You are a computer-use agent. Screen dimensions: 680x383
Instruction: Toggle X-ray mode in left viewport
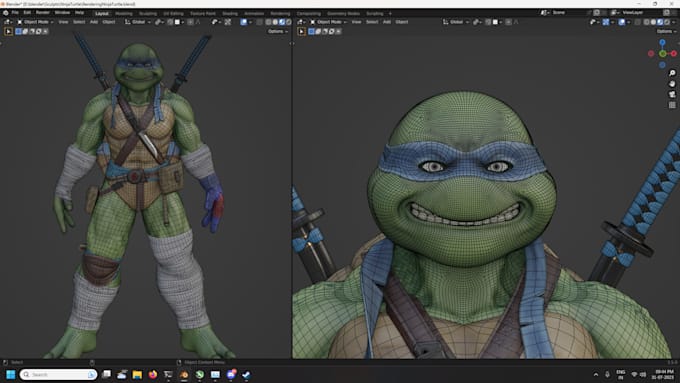point(259,22)
